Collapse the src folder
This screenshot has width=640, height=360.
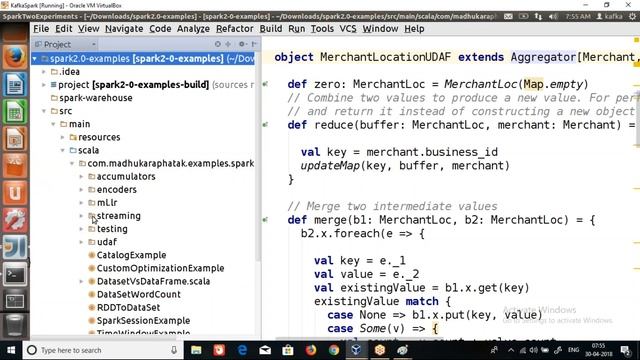click(44, 111)
